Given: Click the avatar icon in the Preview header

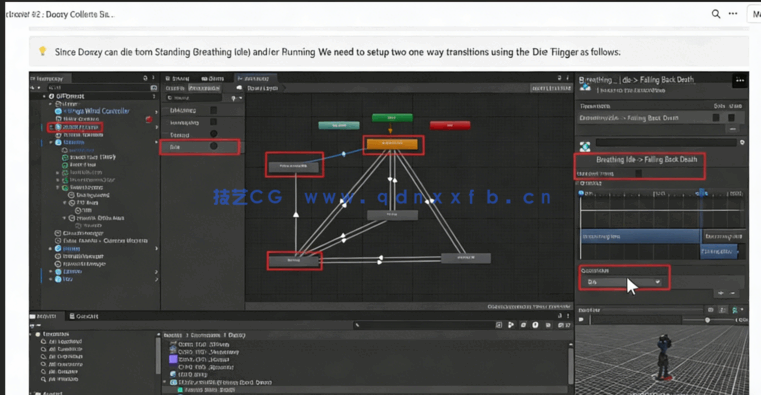Looking at the screenshot, I should click(x=735, y=310).
